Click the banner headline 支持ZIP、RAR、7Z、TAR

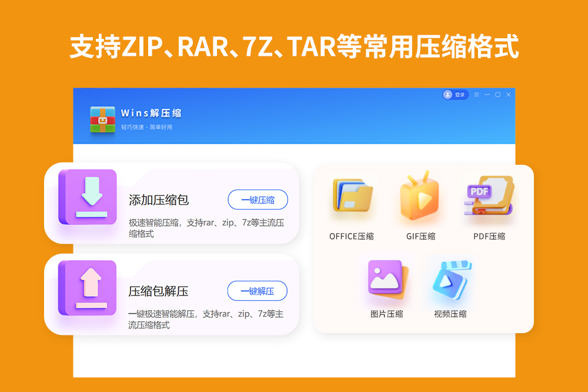tap(293, 46)
